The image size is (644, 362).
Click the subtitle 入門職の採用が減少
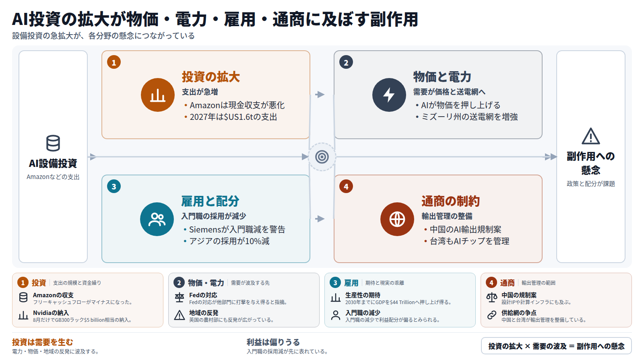214,216
